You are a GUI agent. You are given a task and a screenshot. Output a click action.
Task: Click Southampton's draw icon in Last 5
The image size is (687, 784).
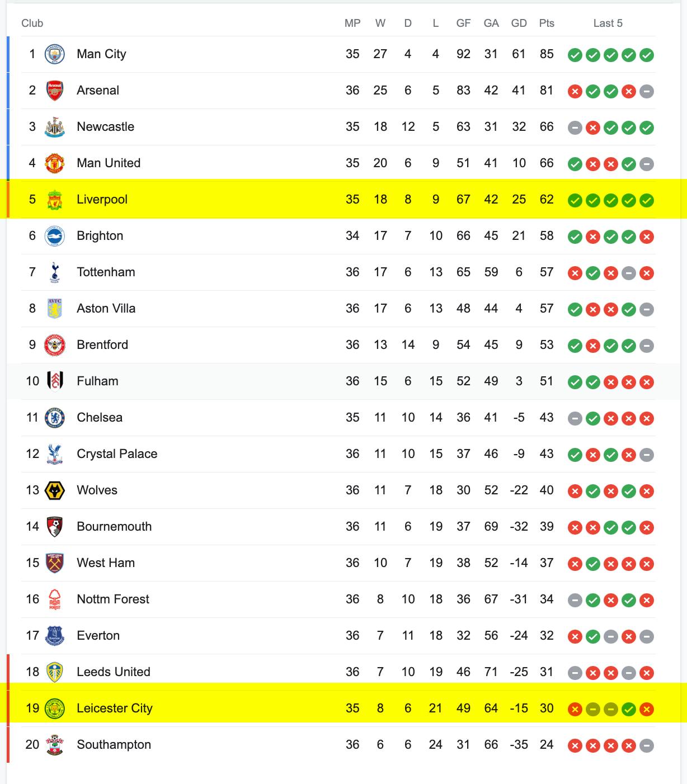[647, 745]
